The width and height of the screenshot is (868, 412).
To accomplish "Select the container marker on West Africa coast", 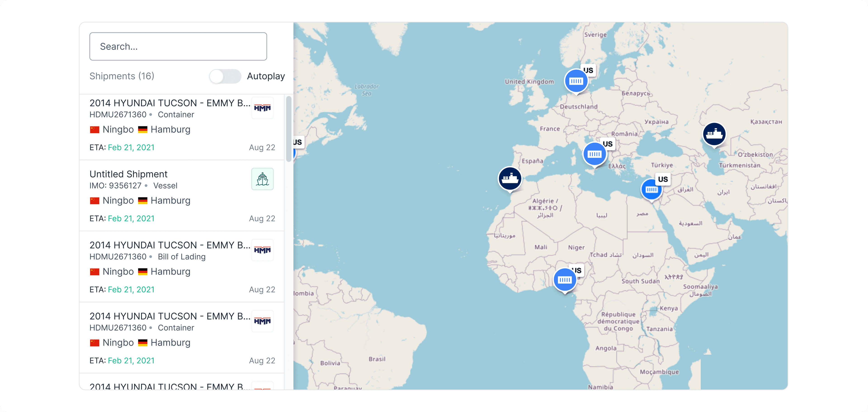I will [x=565, y=280].
